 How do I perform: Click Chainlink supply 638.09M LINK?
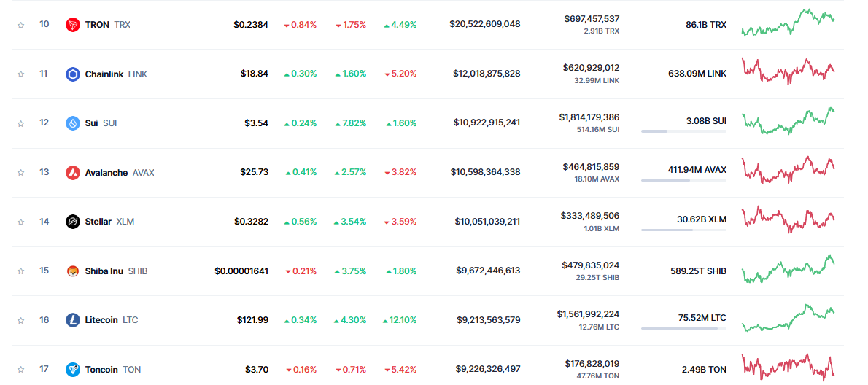697,74
